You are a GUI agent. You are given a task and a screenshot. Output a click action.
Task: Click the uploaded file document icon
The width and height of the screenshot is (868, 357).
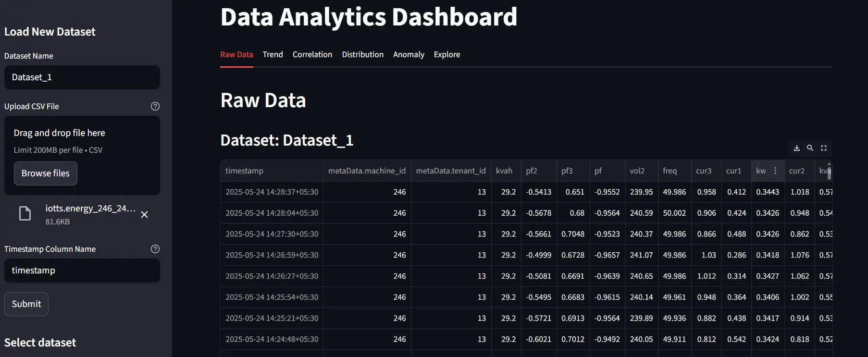pyautogui.click(x=25, y=213)
